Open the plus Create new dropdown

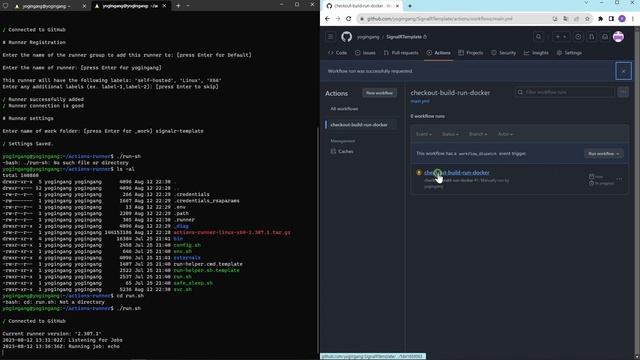561,37
